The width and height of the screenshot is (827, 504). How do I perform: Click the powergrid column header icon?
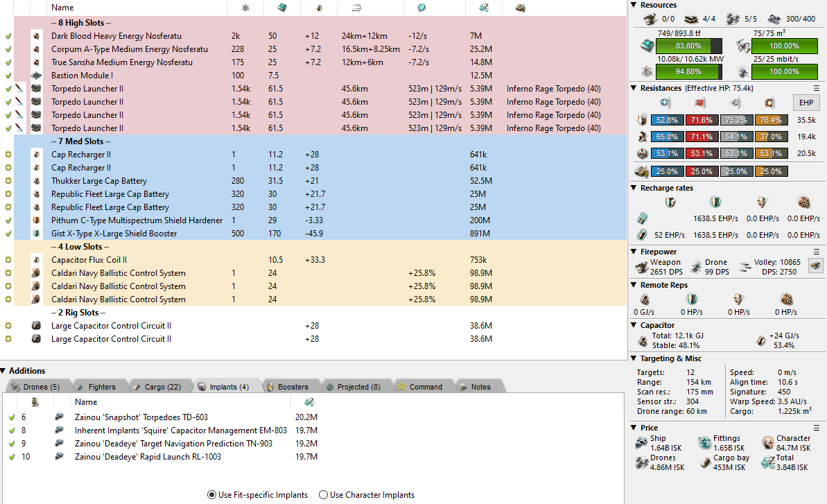[245, 8]
